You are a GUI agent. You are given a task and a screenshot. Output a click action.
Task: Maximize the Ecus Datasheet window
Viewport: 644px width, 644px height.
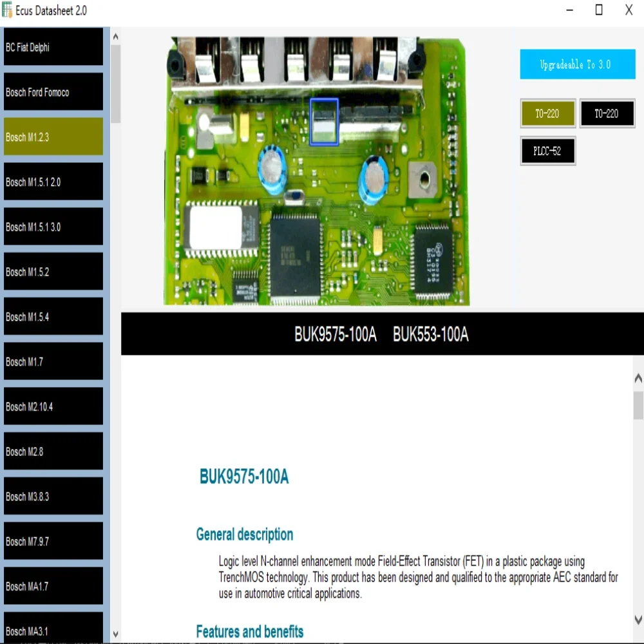tap(599, 10)
